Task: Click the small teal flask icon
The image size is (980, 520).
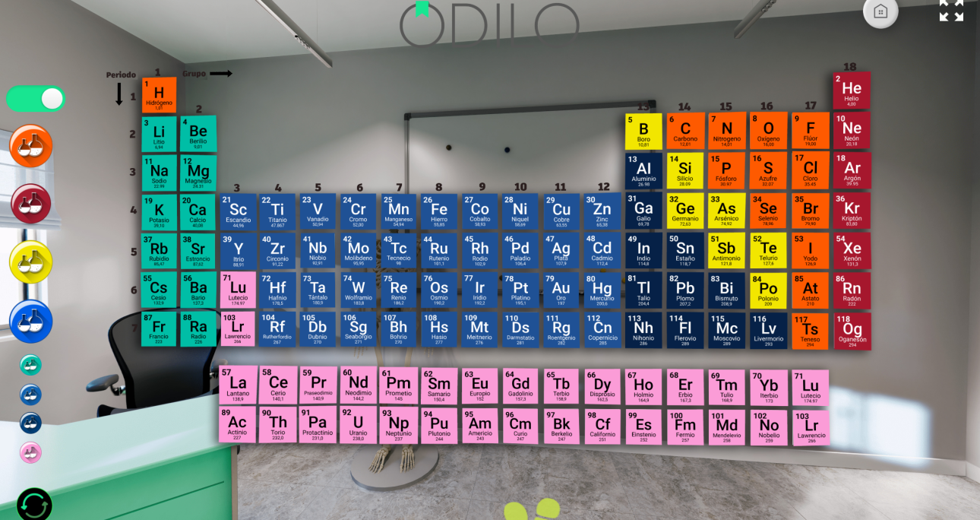Action: click(x=30, y=365)
